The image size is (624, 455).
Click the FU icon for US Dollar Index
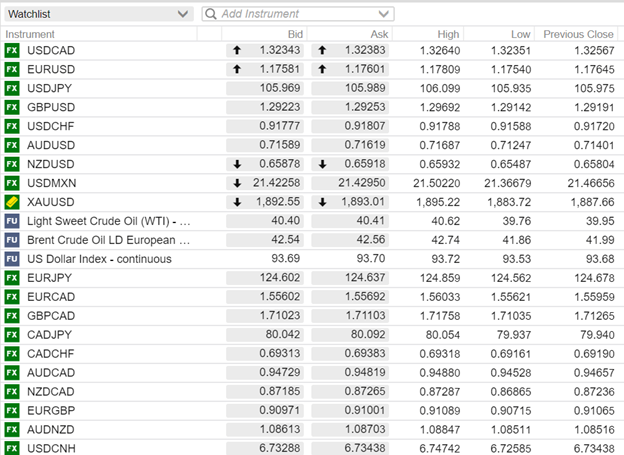[12, 258]
